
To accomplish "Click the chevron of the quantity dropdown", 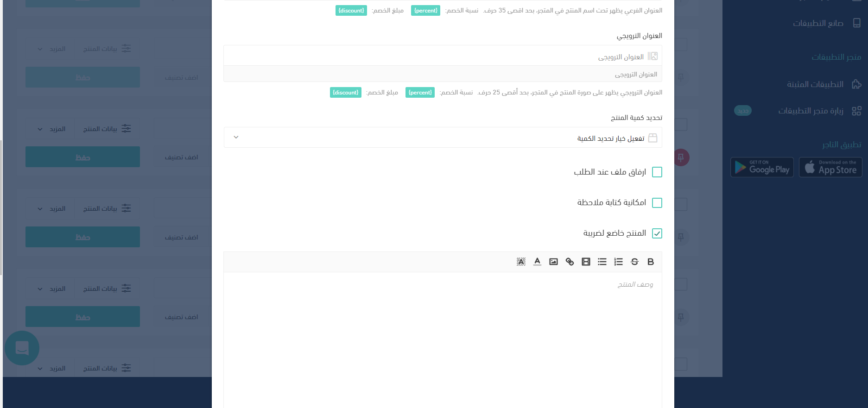I will [236, 138].
